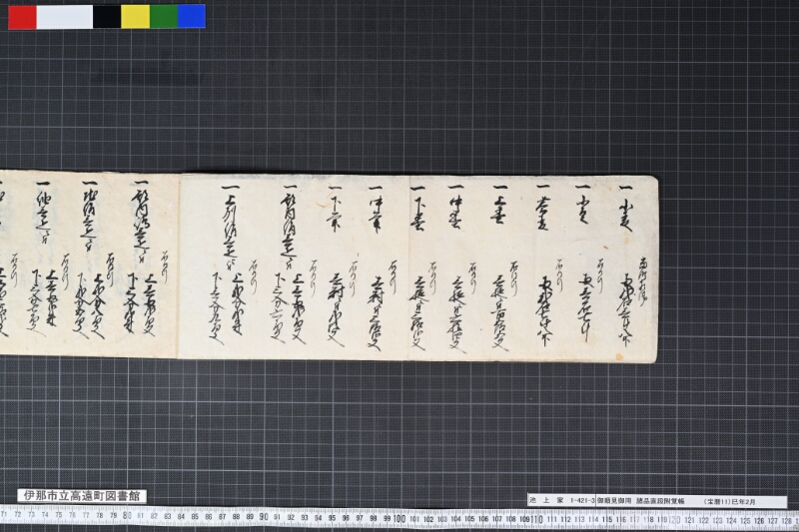
Task: Click the green patch on the color chart
Action: pyautogui.click(x=164, y=17)
